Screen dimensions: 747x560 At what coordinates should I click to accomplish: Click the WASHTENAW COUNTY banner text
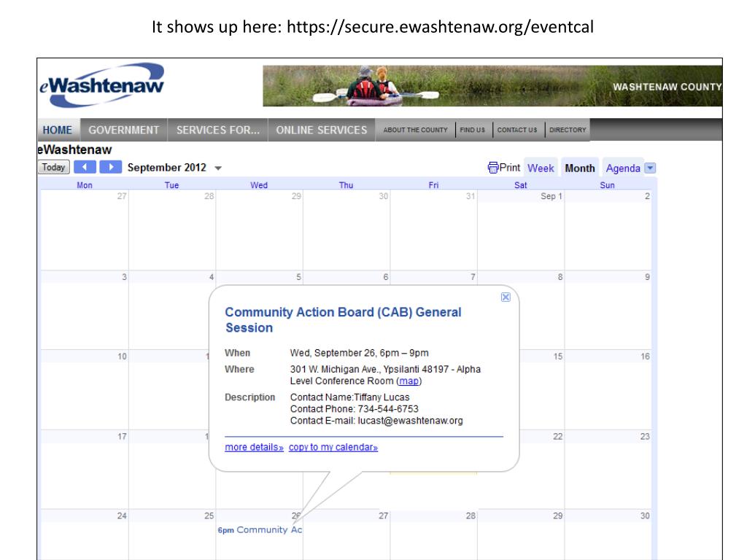pos(667,87)
